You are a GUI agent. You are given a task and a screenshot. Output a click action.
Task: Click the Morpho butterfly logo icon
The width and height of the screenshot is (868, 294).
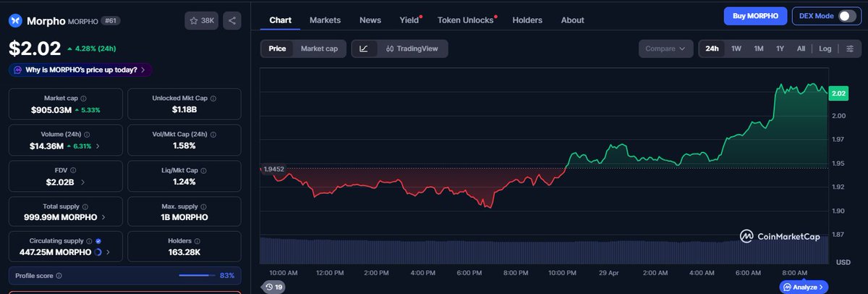[x=16, y=20]
